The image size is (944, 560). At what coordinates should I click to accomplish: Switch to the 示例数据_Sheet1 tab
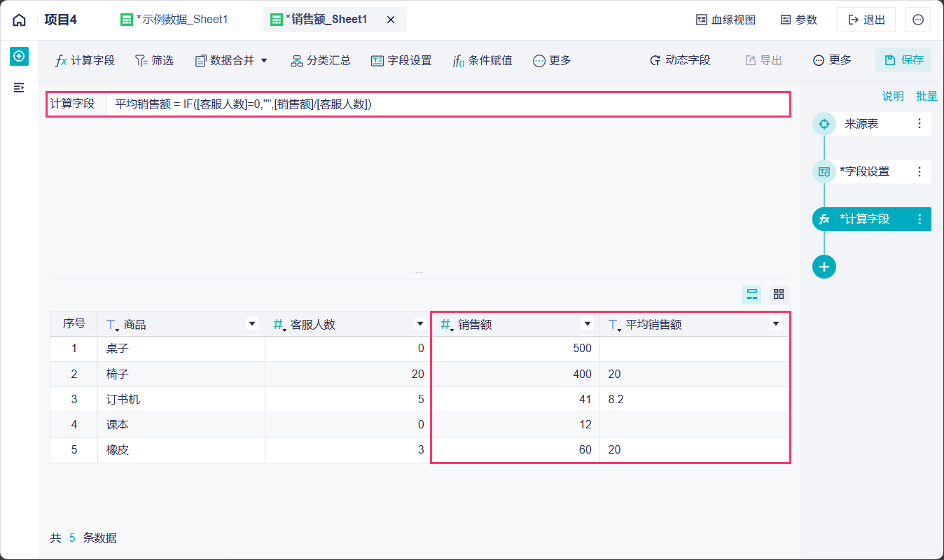pos(174,20)
